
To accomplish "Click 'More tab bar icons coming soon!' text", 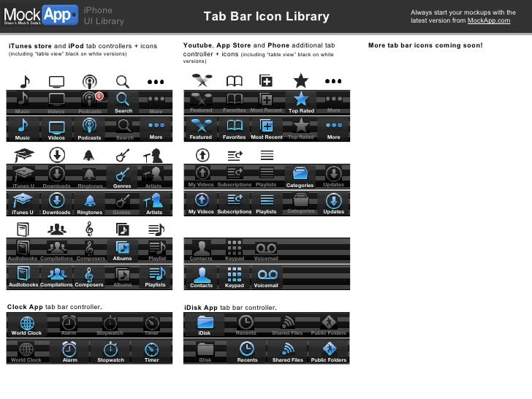I will click(425, 45).
